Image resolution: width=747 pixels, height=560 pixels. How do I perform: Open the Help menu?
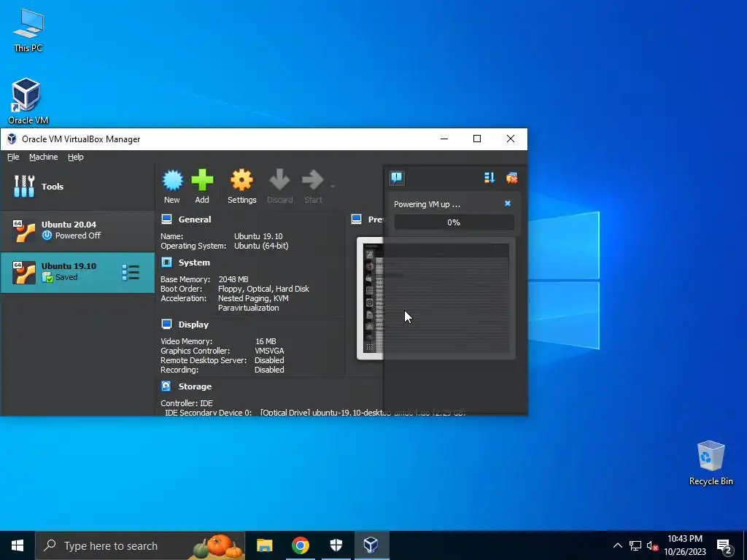(x=75, y=157)
